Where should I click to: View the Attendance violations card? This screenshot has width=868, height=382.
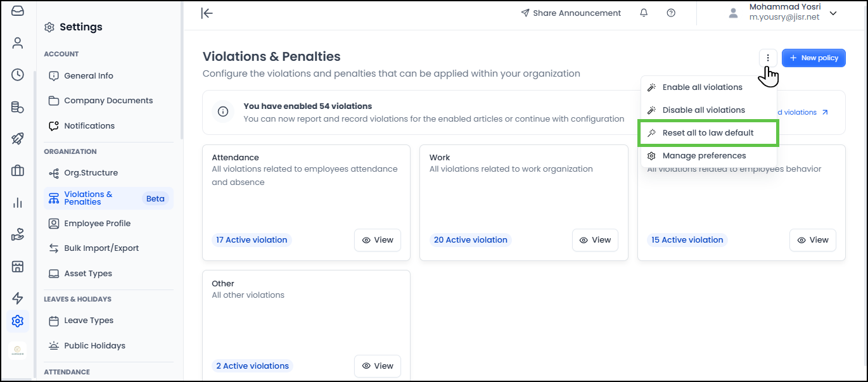point(378,240)
